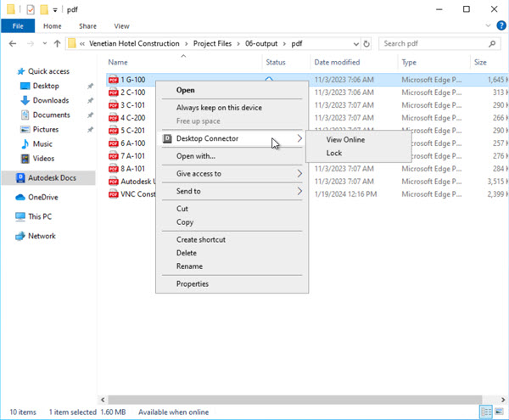Screen dimensions: 509x420
Task: Switch to details view layout icon
Action: point(486,412)
